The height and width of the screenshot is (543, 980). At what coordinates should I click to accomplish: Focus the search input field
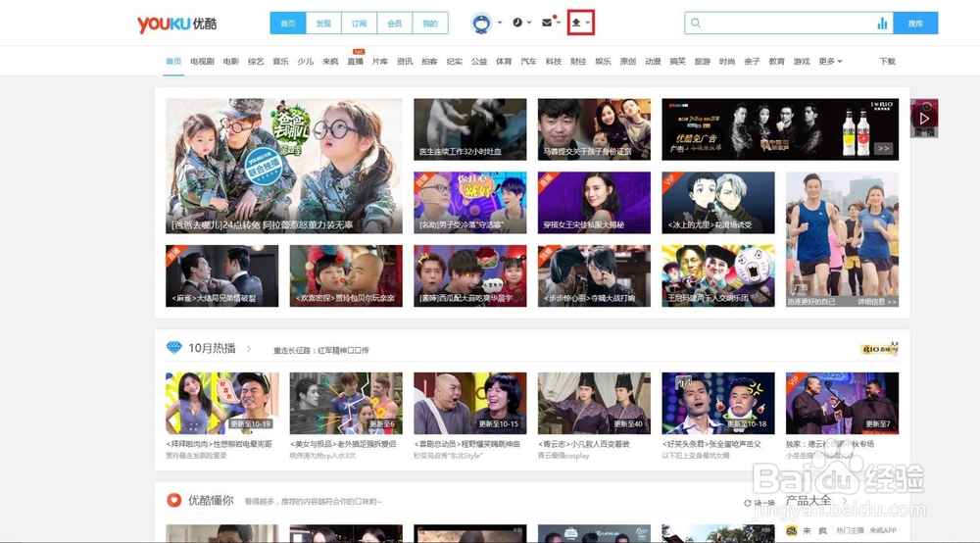789,24
